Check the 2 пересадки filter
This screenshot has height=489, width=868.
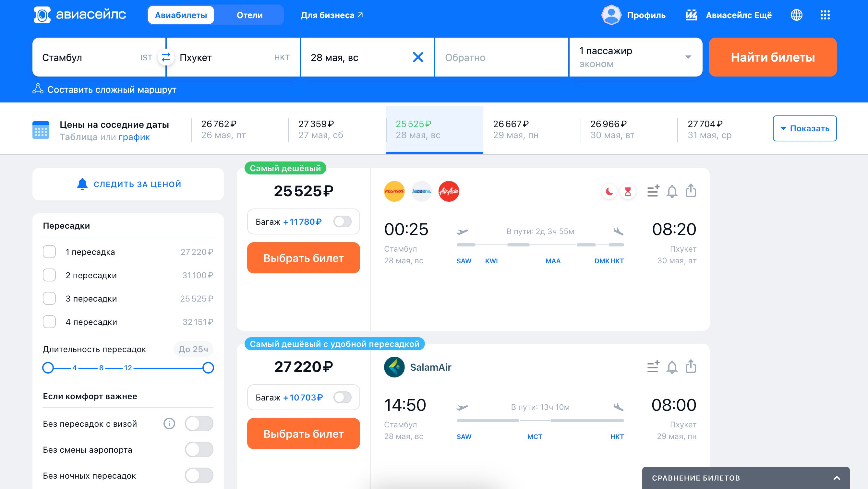pyautogui.click(x=49, y=275)
